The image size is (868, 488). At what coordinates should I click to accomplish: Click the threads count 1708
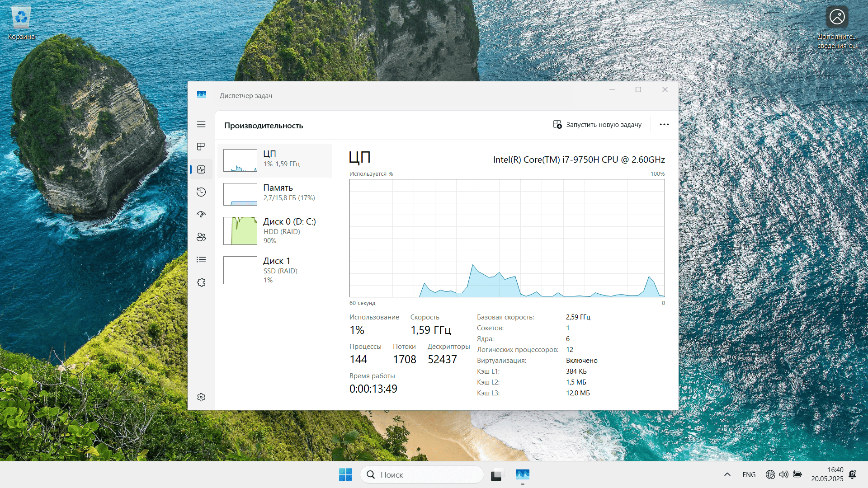[x=405, y=360]
